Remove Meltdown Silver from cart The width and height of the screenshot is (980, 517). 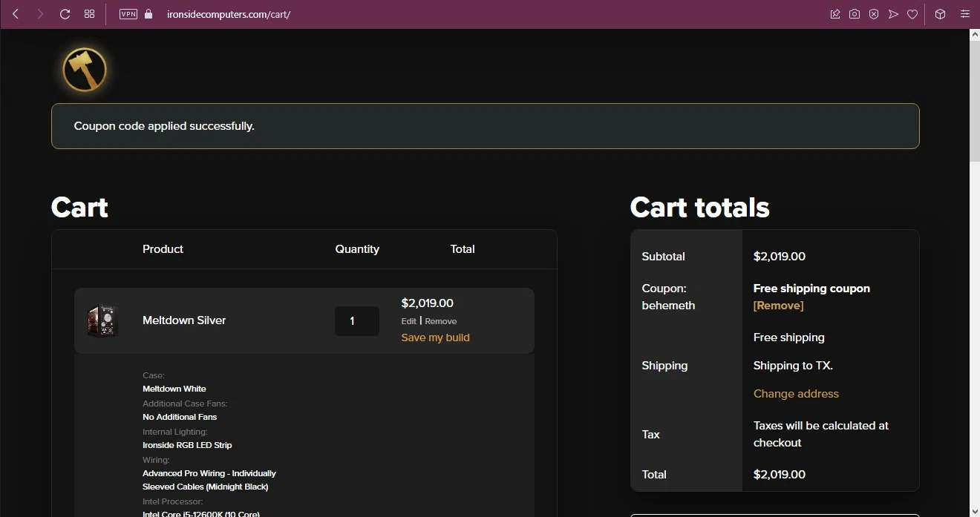[x=441, y=321]
